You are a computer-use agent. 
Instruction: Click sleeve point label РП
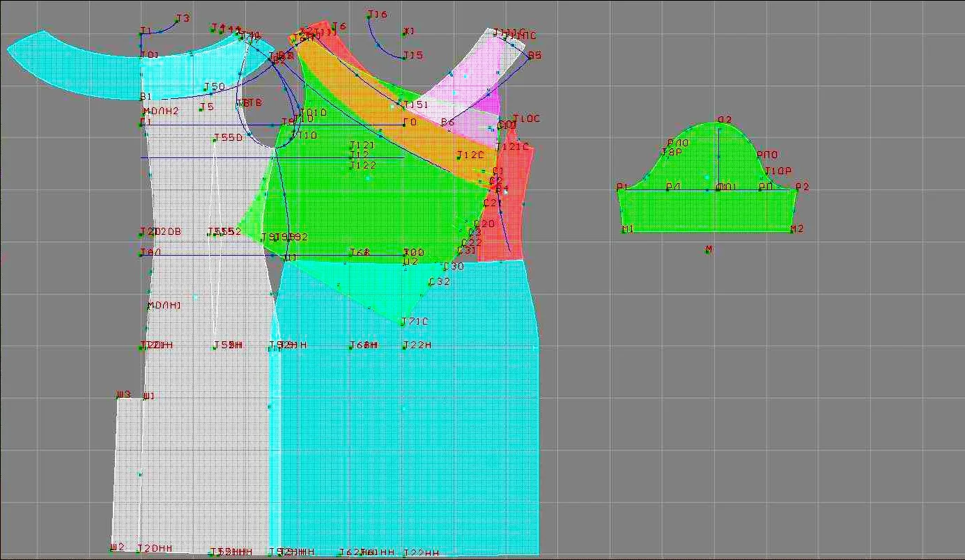[x=766, y=186]
